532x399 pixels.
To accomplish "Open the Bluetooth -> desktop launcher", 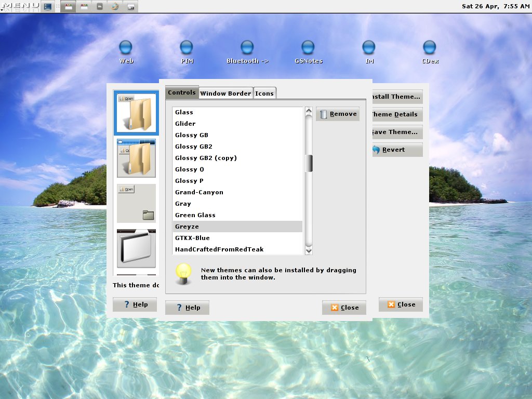I will (247, 52).
